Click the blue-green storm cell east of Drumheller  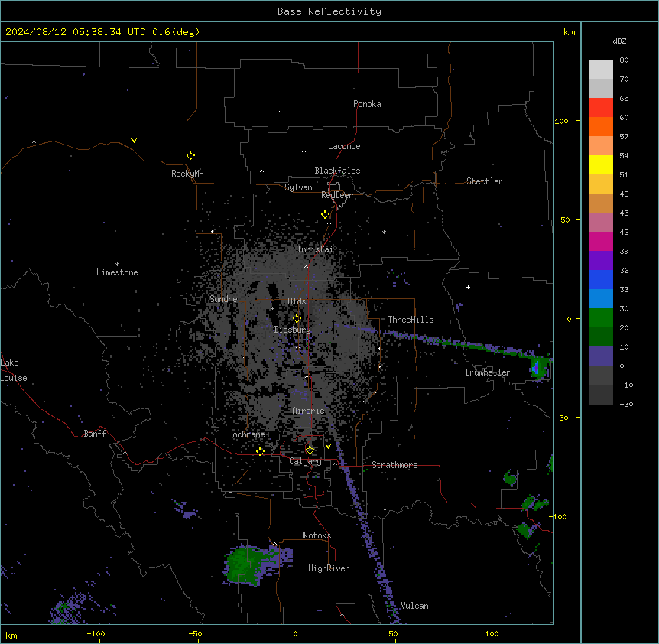click(x=539, y=367)
